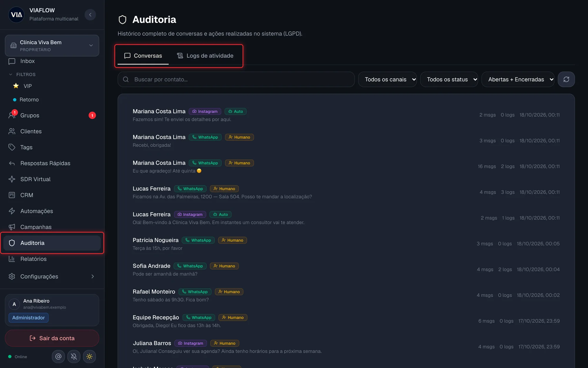
Task: Click the Auditoria page header shield icon
Action: tap(122, 20)
